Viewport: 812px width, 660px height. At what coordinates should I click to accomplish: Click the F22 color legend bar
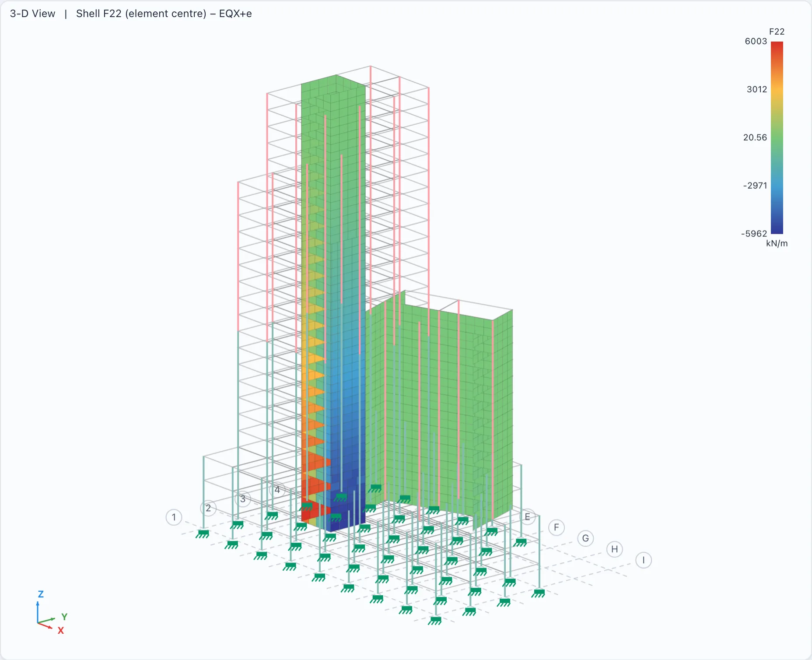click(777, 137)
